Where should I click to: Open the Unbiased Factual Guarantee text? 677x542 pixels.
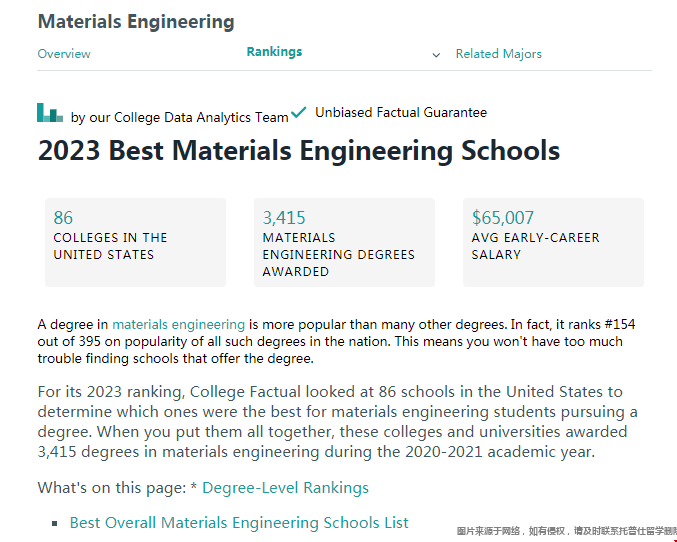coord(401,113)
